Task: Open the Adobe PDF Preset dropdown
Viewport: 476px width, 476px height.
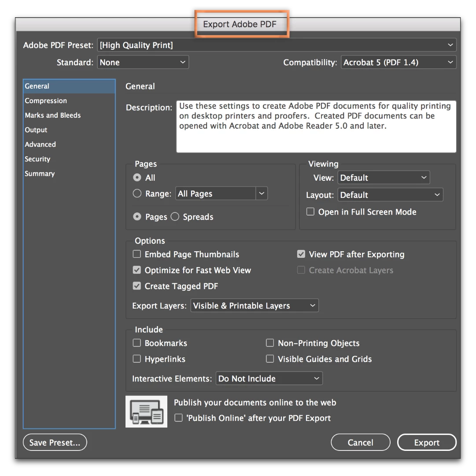Action: [x=277, y=45]
